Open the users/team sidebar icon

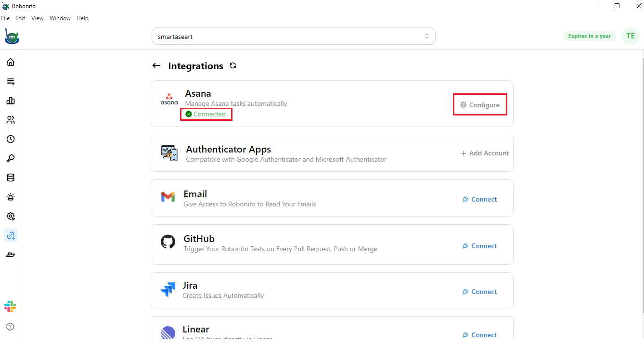[x=11, y=120]
